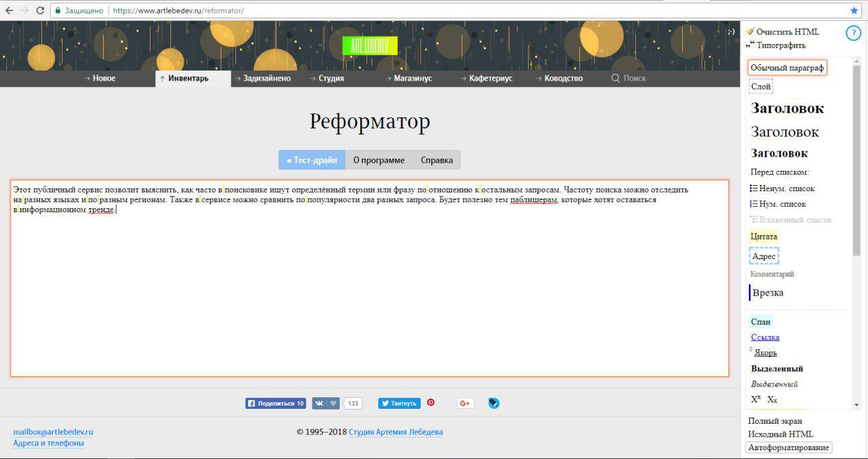Show Исходный HTML source
This screenshot has height=459, width=868.
coord(781,434)
